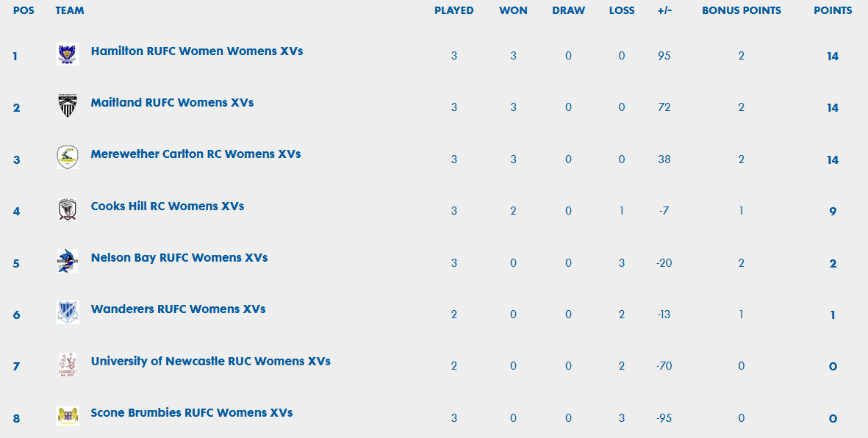Open Cooks Hill RC Womens XVs link

(167, 206)
